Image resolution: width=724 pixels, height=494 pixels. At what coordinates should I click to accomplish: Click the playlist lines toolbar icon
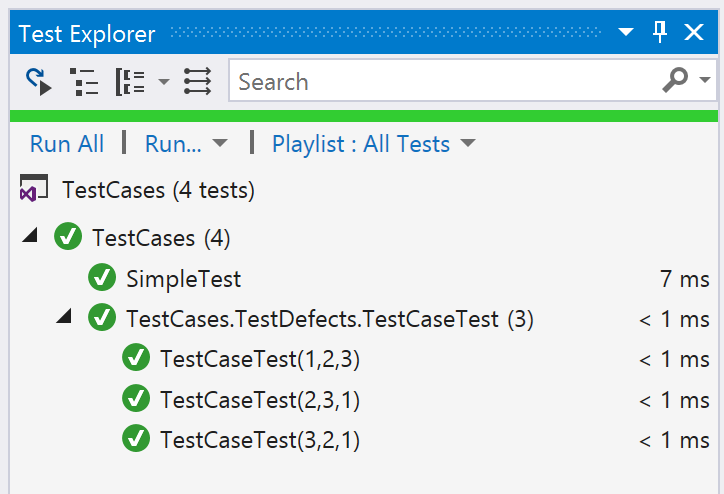coord(197,81)
